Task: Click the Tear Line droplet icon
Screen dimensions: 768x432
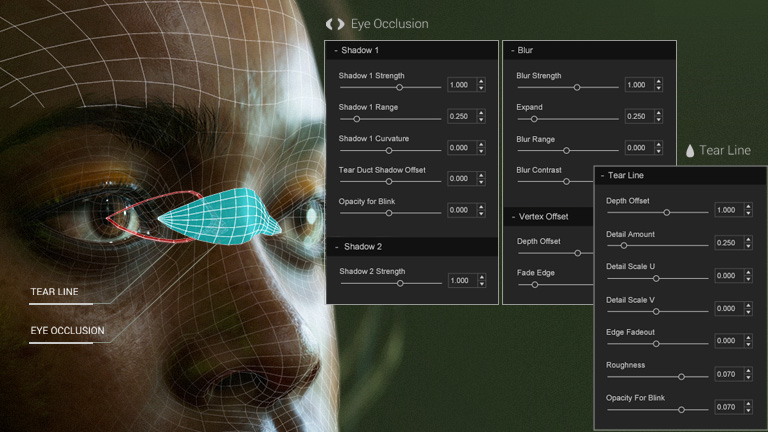Action: pyautogui.click(x=689, y=151)
